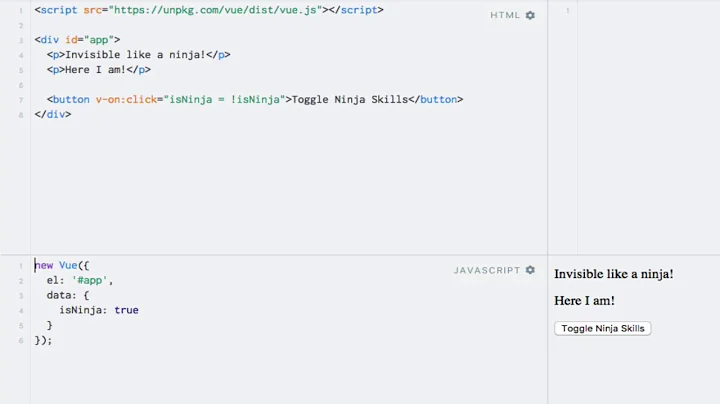Click the 'Invisible like a ninja!' paragraph code line
Screen dimensions: 720x404
pos(138,55)
